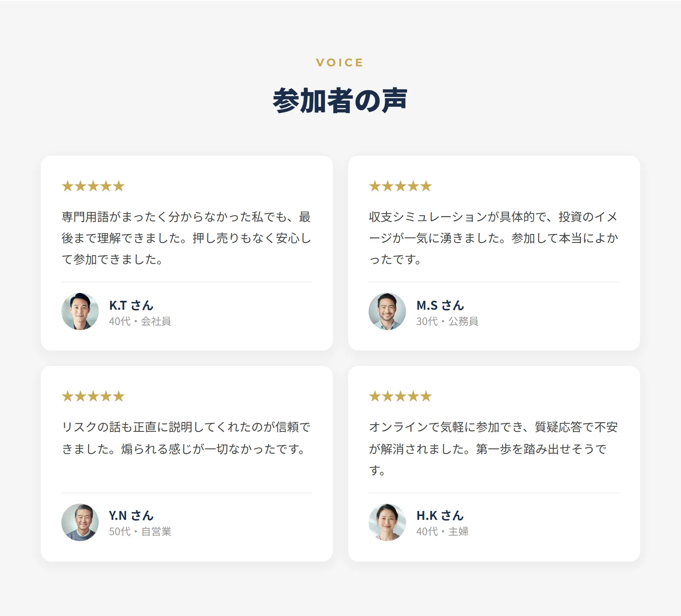Select the name Y.N さん
Screen dimensions: 681x616
(131, 516)
